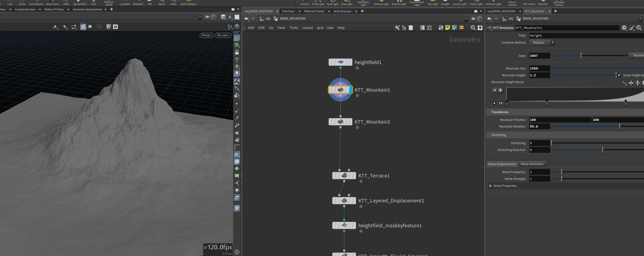Click the heightfield1 node icon
644x256 pixels.
340,62
